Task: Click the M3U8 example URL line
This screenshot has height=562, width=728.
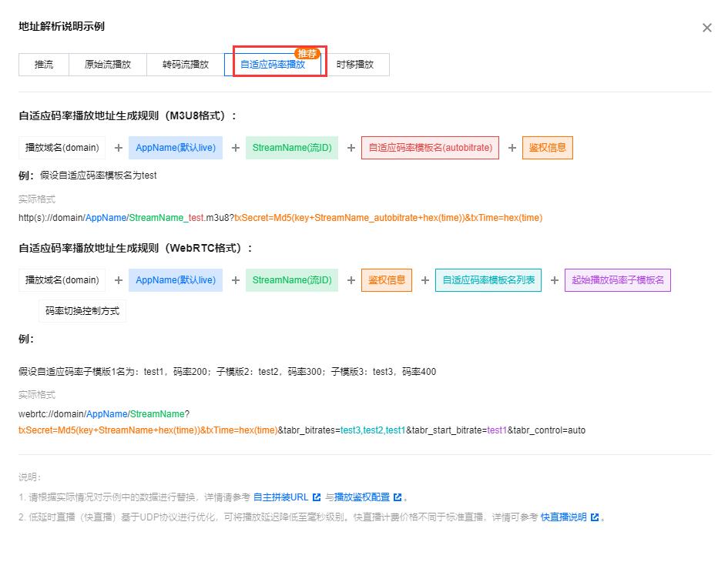Action: click(x=280, y=218)
